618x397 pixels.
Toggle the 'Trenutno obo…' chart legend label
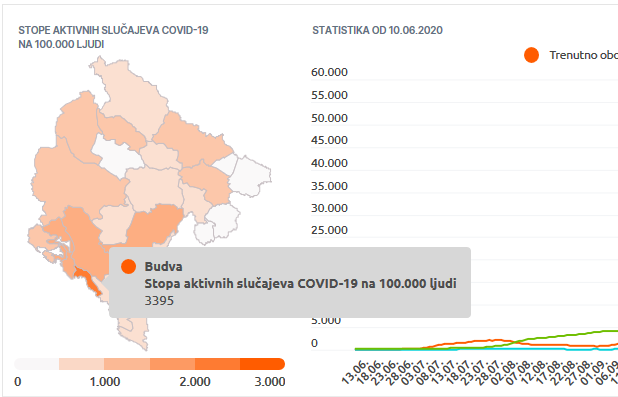tap(584, 55)
